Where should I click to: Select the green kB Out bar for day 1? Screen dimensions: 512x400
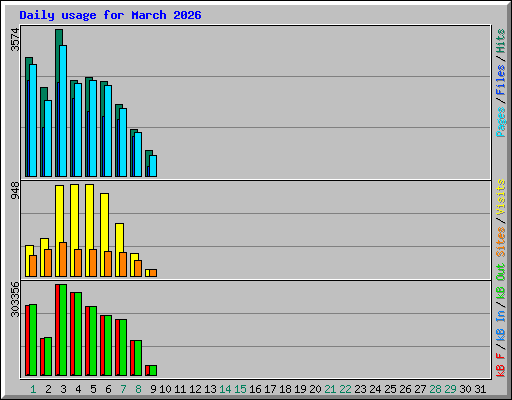(x=33, y=340)
